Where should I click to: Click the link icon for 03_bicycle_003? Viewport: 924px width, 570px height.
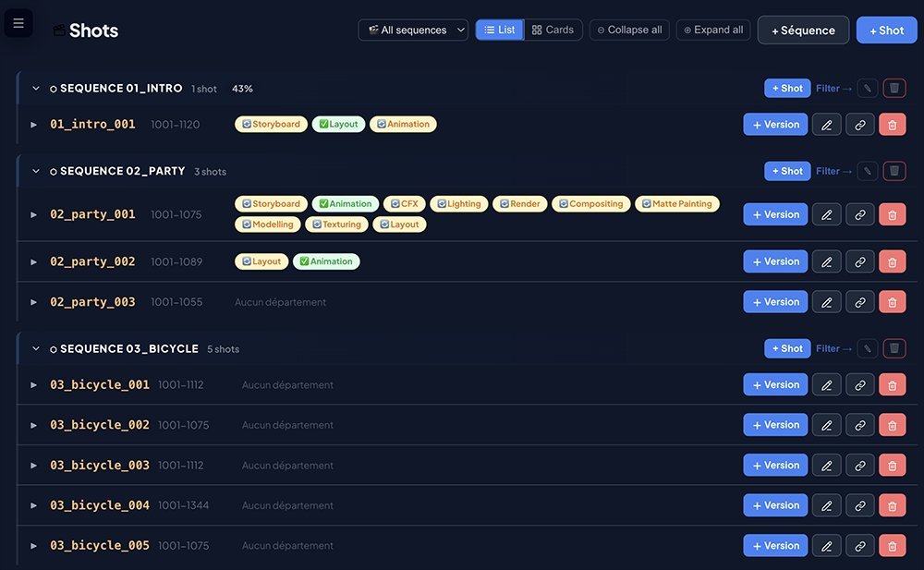[x=859, y=466]
